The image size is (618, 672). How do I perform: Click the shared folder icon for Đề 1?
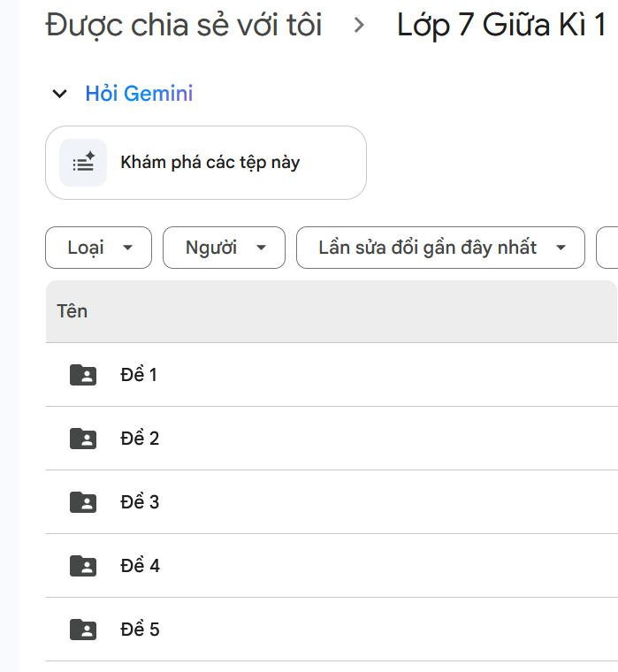83,375
